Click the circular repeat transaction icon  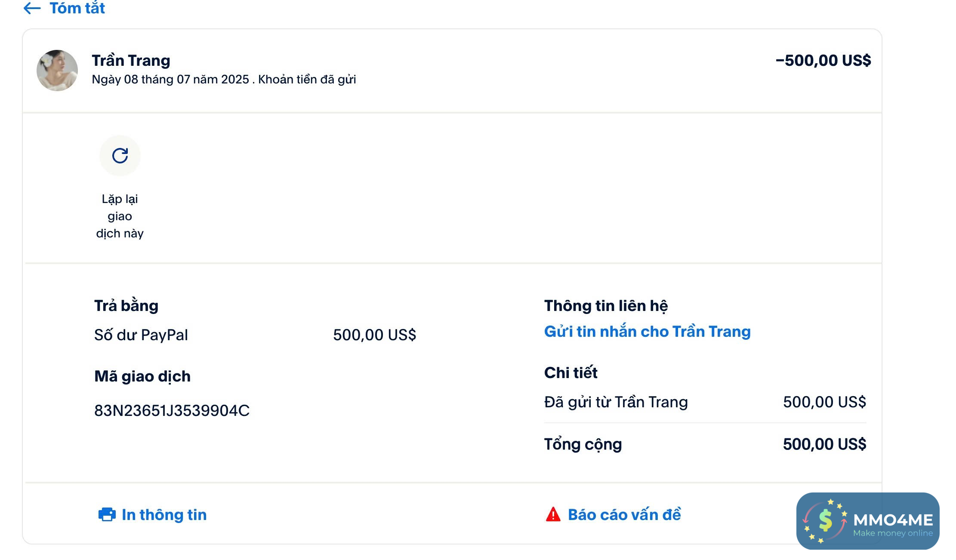coord(120,156)
